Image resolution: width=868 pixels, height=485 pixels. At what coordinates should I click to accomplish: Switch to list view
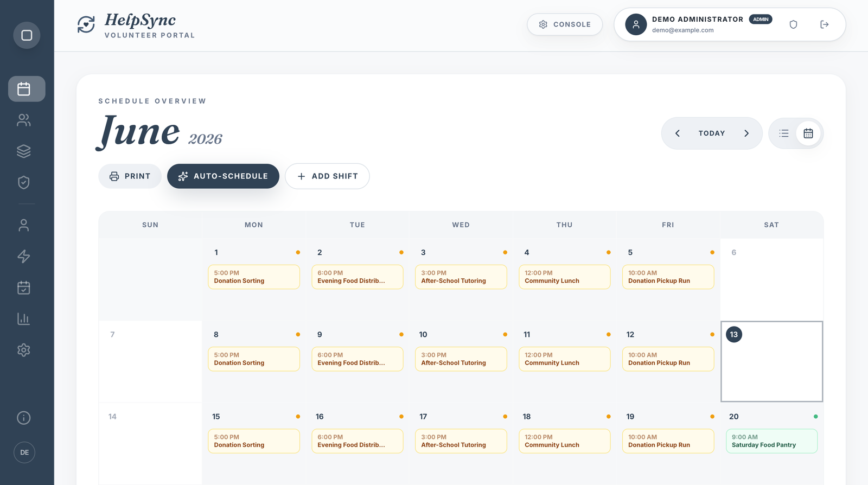[x=784, y=133]
